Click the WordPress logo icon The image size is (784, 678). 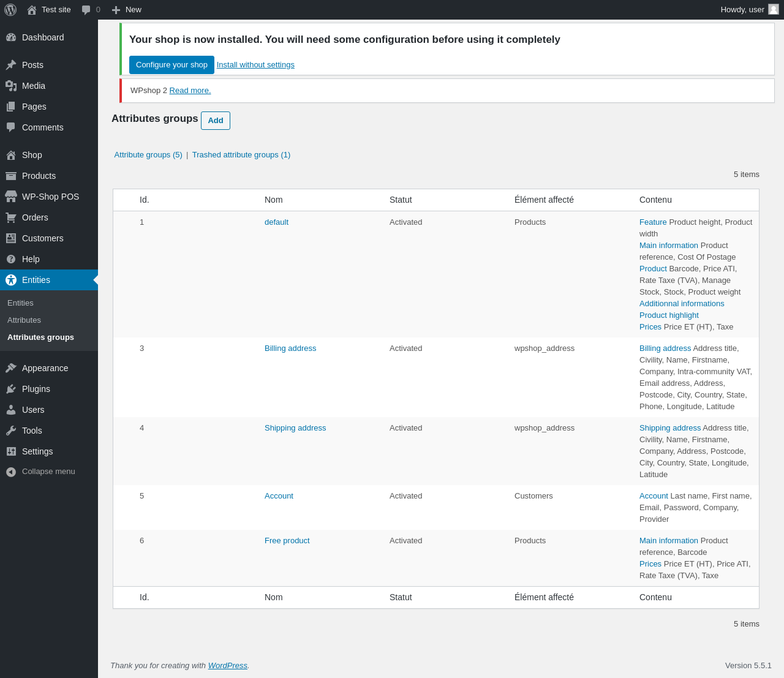pos(10,10)
